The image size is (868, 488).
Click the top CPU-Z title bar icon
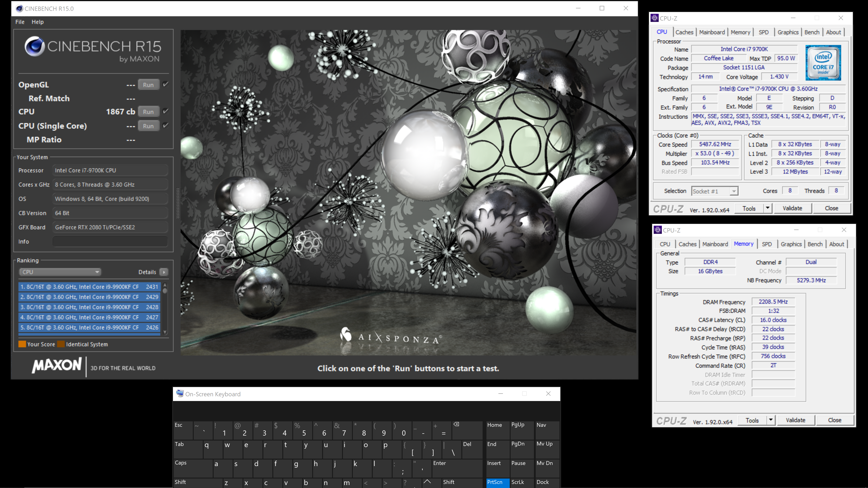tap(654, 18)
